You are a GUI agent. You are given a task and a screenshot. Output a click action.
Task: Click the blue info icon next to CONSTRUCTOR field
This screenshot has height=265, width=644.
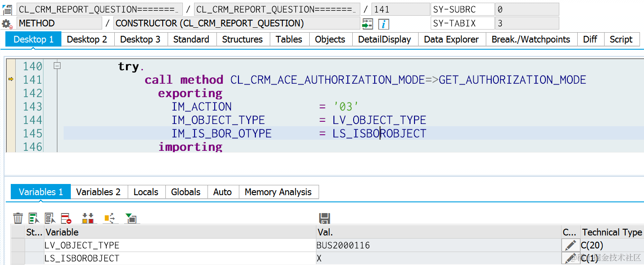click(x=384, y=24)
